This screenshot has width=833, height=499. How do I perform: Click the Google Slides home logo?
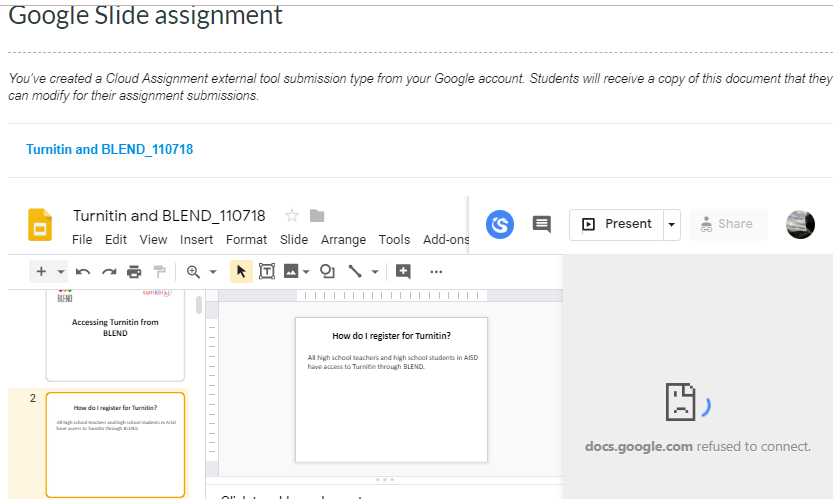tap(40, 226)
